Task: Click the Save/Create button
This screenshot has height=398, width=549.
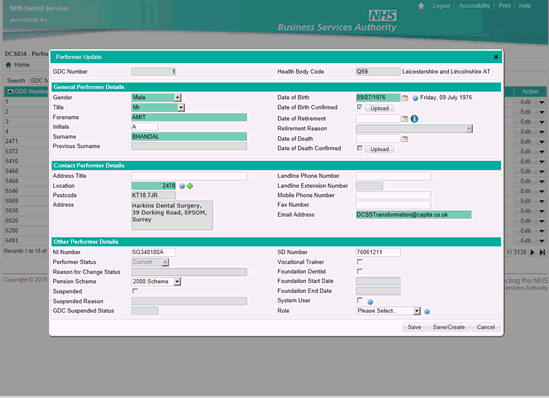Action: 449,327
